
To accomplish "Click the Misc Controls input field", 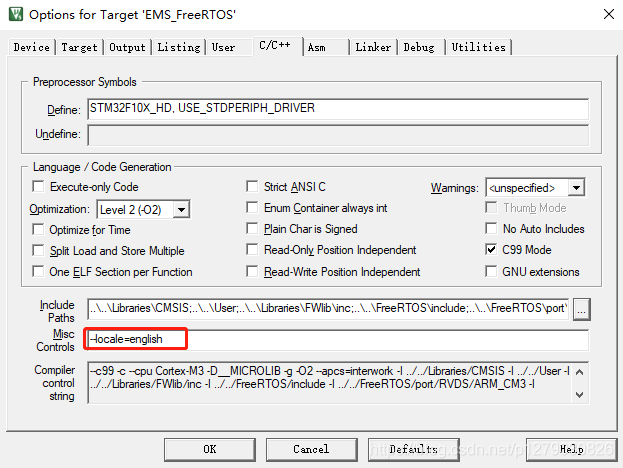I will click(338, 340).
